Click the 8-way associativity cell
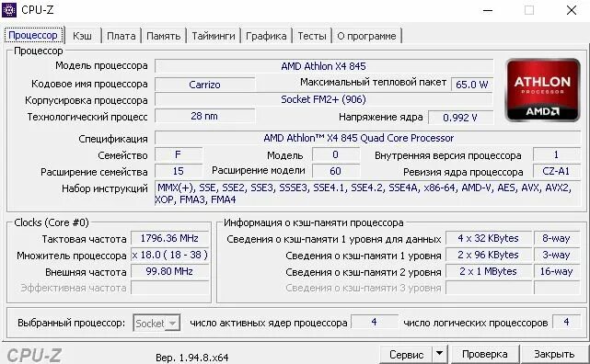590x364 pixels. coord(557,238)
